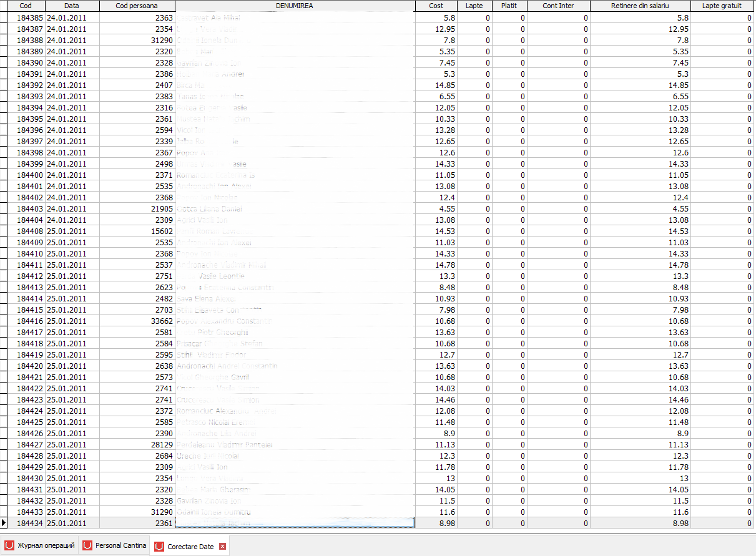Click the Cost cell of row 184411
Image resolution: width=756 pixels, height=556 pixels.
pyautogui.click(x=436, y=265)
